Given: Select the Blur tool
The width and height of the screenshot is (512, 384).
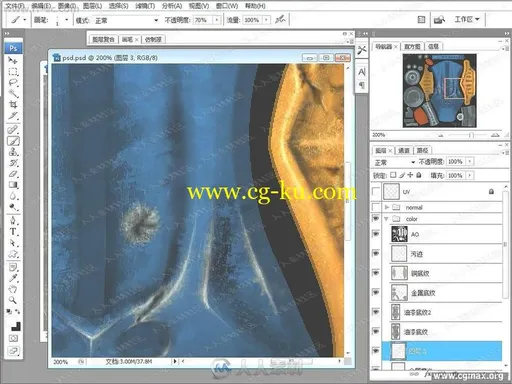Looking at the screenshot, I should [x=13, y=196].
